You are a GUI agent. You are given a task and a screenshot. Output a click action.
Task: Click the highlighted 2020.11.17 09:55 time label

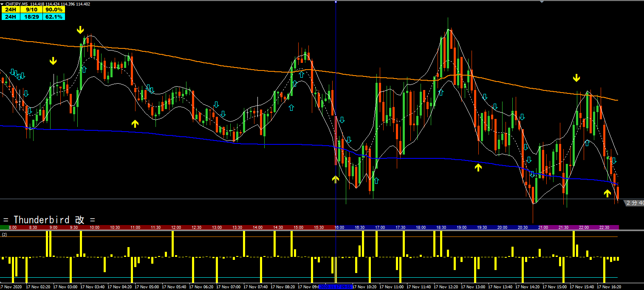pyautogui.click(x=336, y=287)
